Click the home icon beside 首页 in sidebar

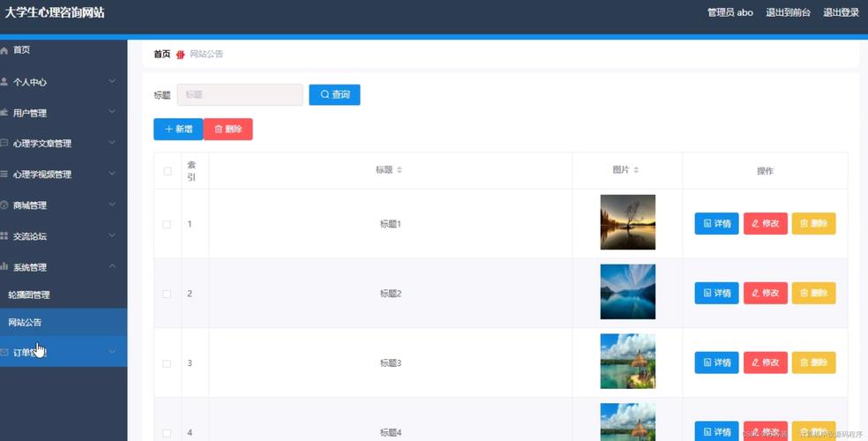(4, 51)
